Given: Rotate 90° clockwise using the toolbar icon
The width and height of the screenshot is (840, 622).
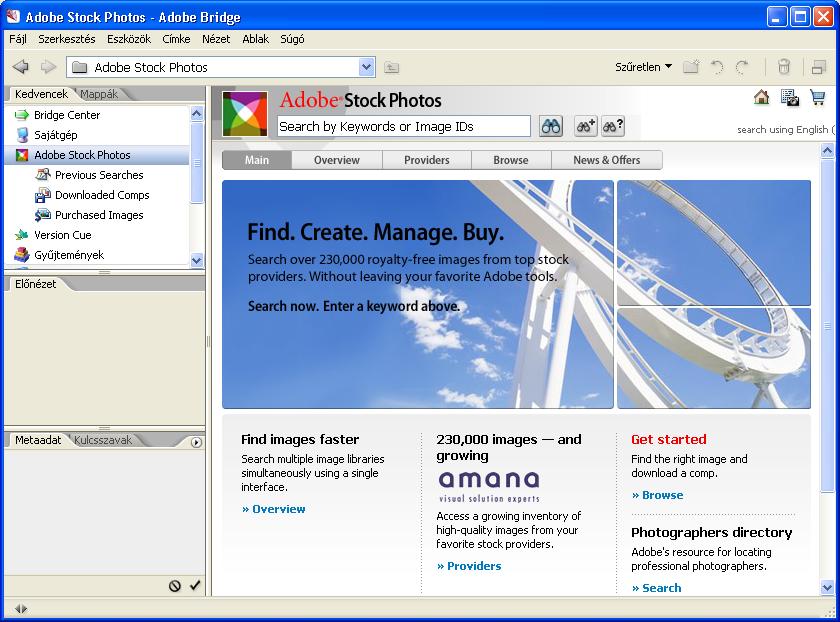Looking at the screenshot, I should [x=742, y=67].
